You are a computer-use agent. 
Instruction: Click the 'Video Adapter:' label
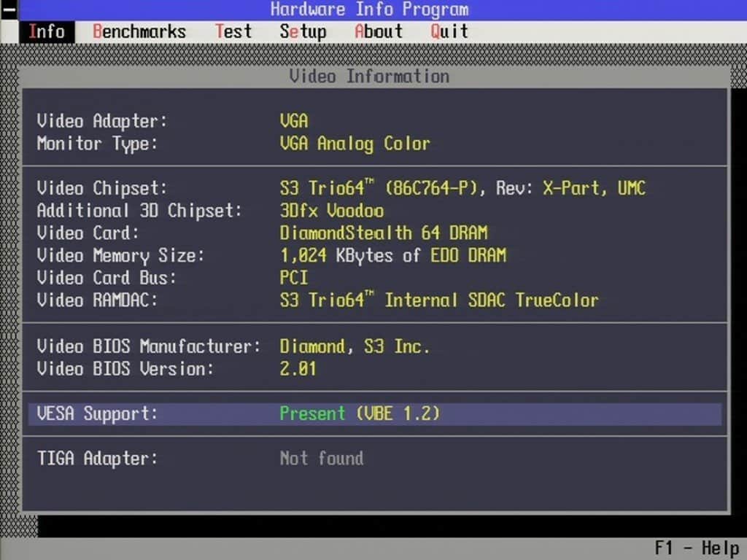102,121
